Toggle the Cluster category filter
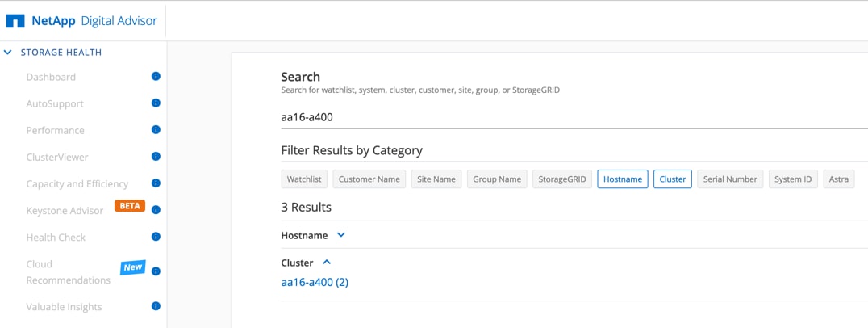This screenshot has height=328, width=868. (672, 179)
